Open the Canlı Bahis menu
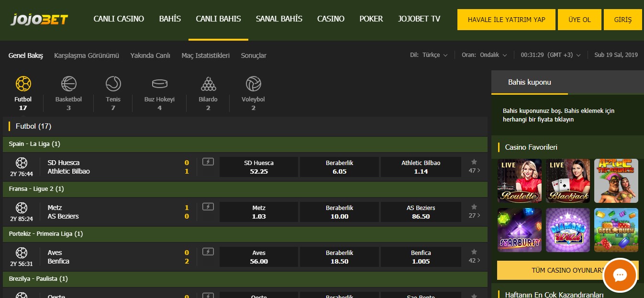Screen dimensions: 644x298 pos(218,19)
